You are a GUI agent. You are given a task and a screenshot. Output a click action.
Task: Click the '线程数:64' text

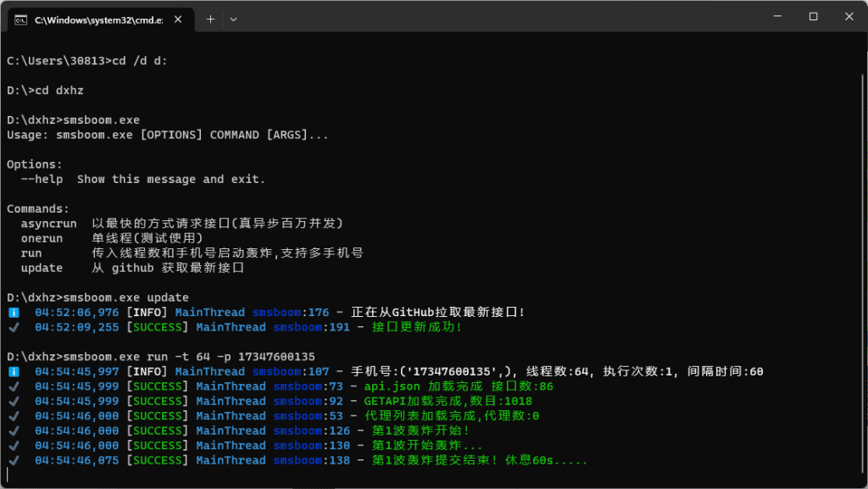[557, 371]
